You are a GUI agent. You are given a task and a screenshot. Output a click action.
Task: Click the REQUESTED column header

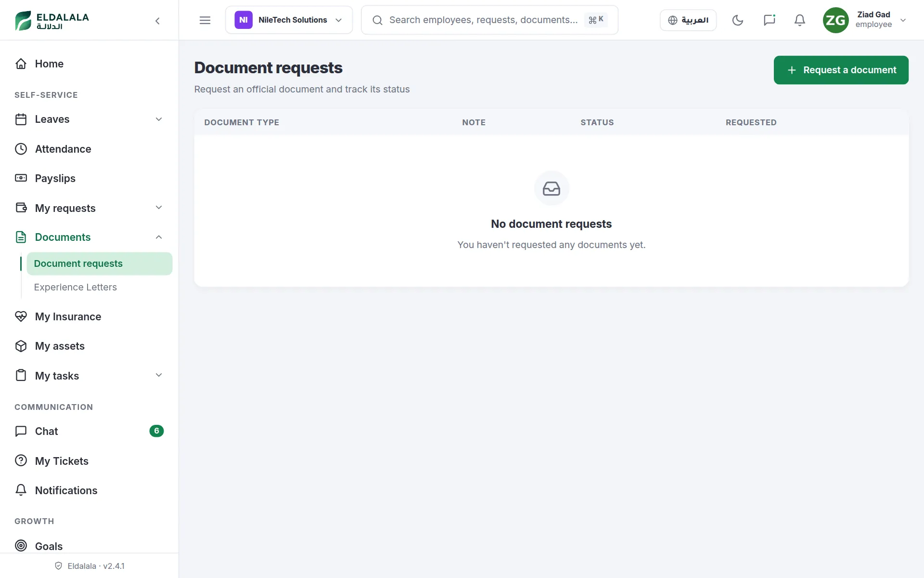click(751, 122)
